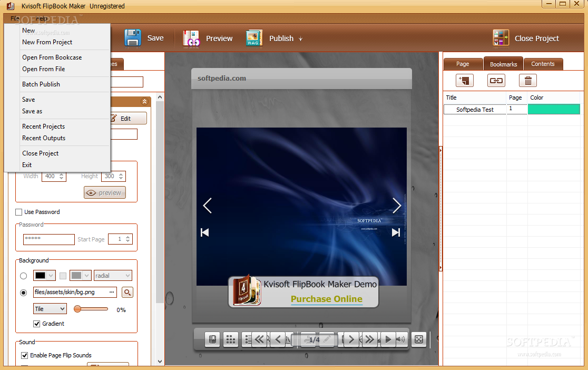Collapse the section with double chevron
Screen dimensions: 588x370
click(x=144, y=101)
